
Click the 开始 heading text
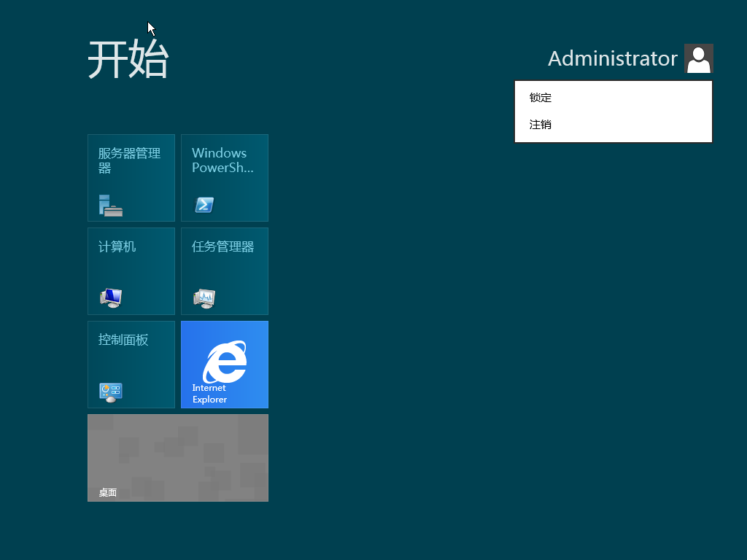click(128, 60)
